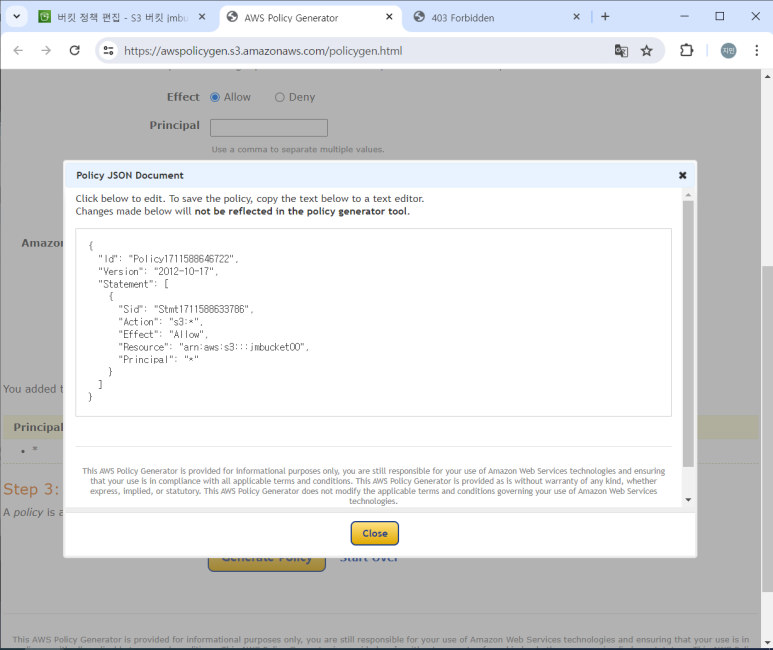Click the address bar URL
The image size is (773, 650).
[263, 51]
